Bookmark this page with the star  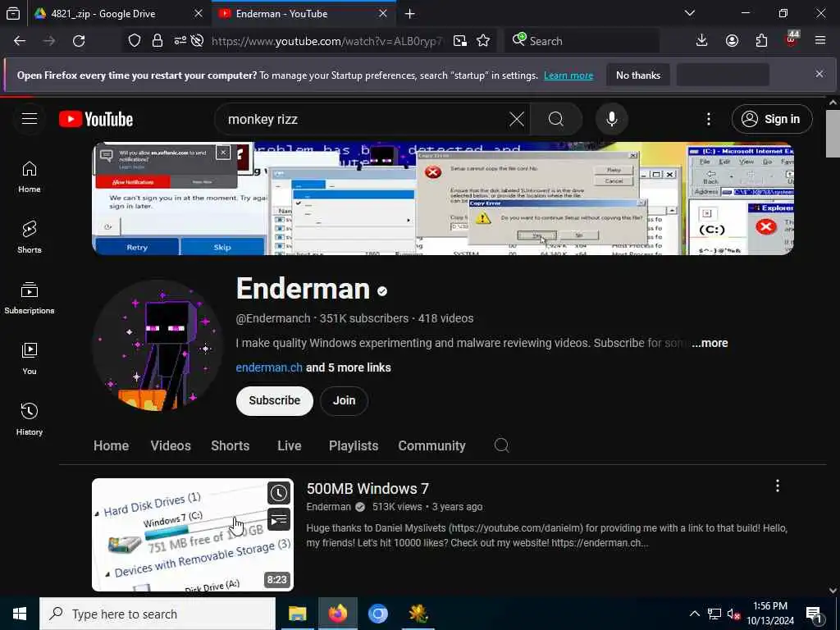pyautogui.click(x=483, y=41)
